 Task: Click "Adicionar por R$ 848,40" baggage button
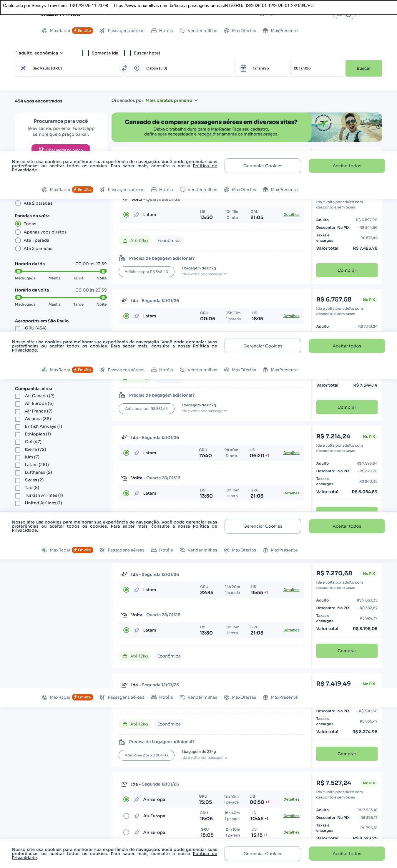(x=146, y=272)
